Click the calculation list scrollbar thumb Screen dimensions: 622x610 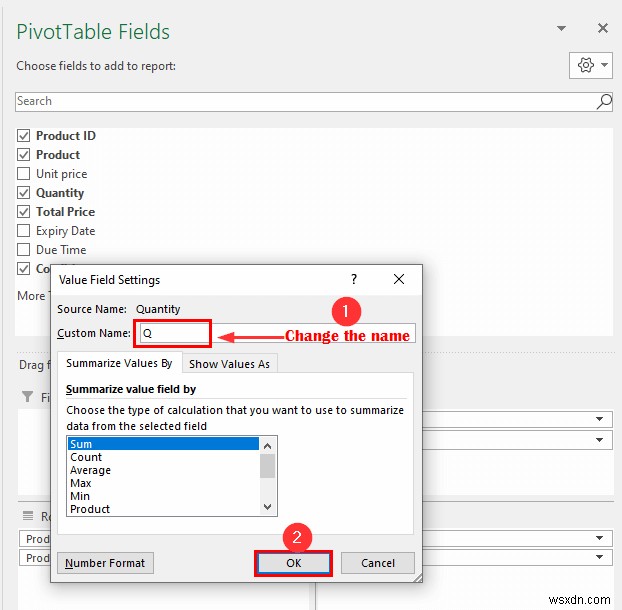[x=267, y=466]
